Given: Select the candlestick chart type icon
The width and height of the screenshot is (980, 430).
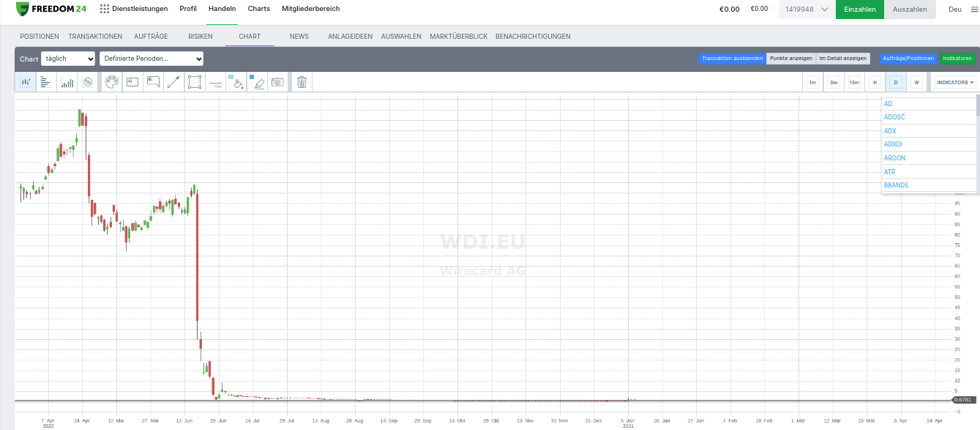Looking at the screenshot, I should [26, 83].
